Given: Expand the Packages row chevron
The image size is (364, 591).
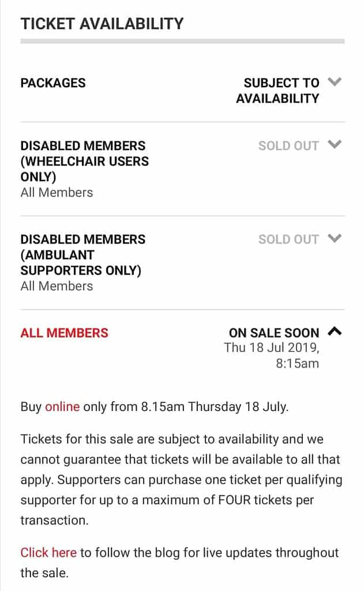Looking at the screenshot, I should pyautogui.click(x=334, y=82).
